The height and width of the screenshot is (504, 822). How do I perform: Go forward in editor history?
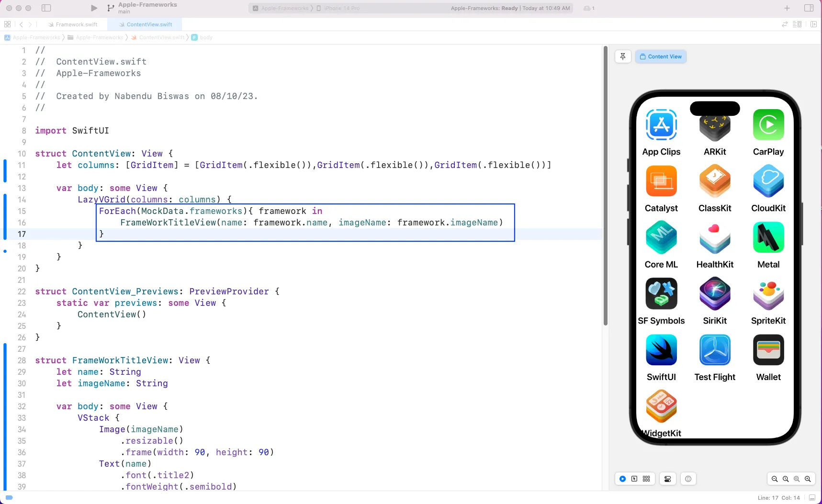point(30,24)
